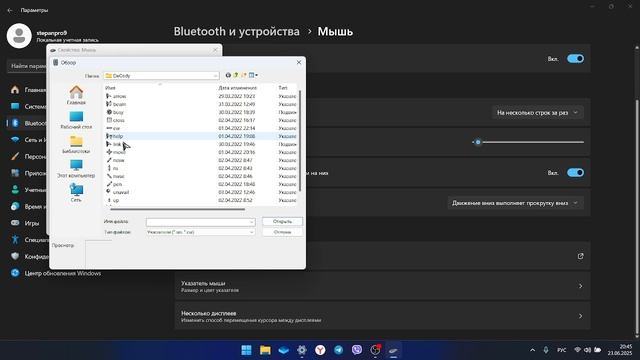Open the taskbar clock and date
The height and width of the screenshot is (360, 640).
pyautogui.click(x=620, y=350)
